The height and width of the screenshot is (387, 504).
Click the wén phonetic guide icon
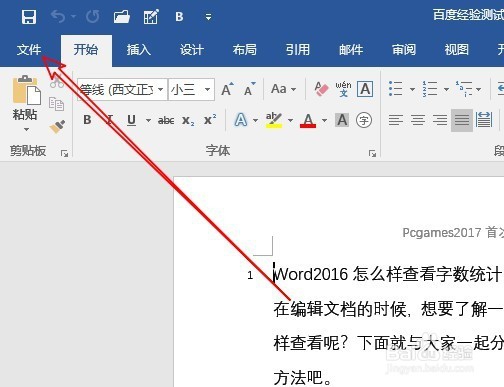click(x=343, y=89)
